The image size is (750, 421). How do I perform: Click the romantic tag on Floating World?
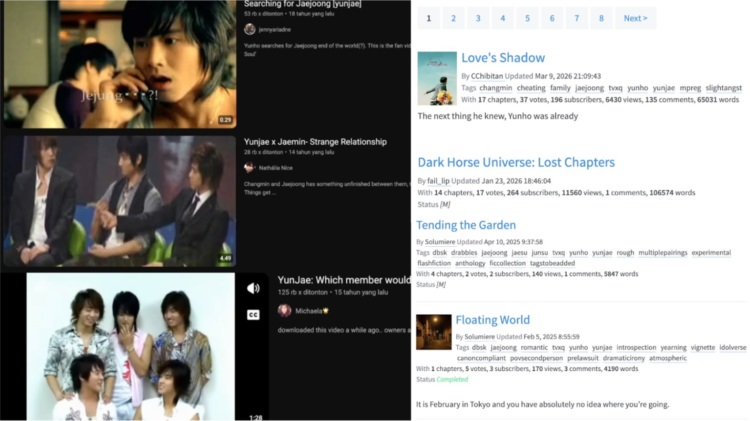[x=534, y=347]
